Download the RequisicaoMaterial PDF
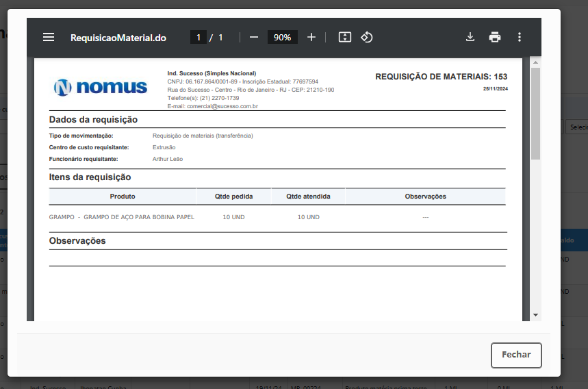This screenshot has height=389, width=588. click(470, 37)
